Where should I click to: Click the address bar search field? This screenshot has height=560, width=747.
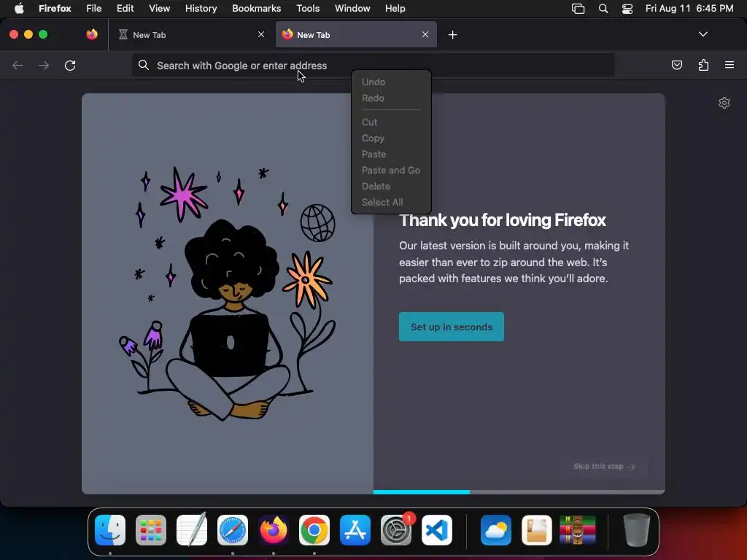(373, 65)
